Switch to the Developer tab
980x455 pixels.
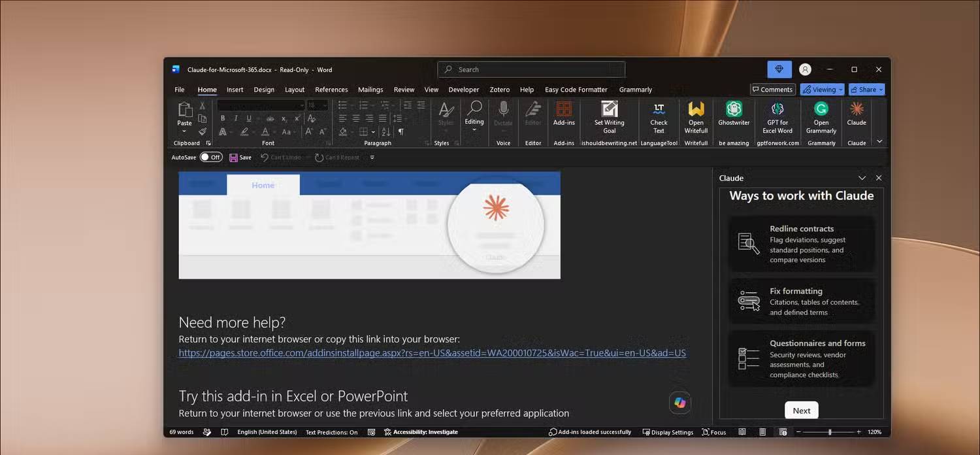(x=464, y=90)
